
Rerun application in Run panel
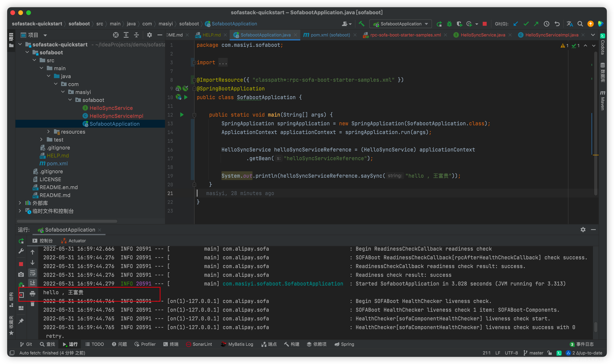click(21, 241)
